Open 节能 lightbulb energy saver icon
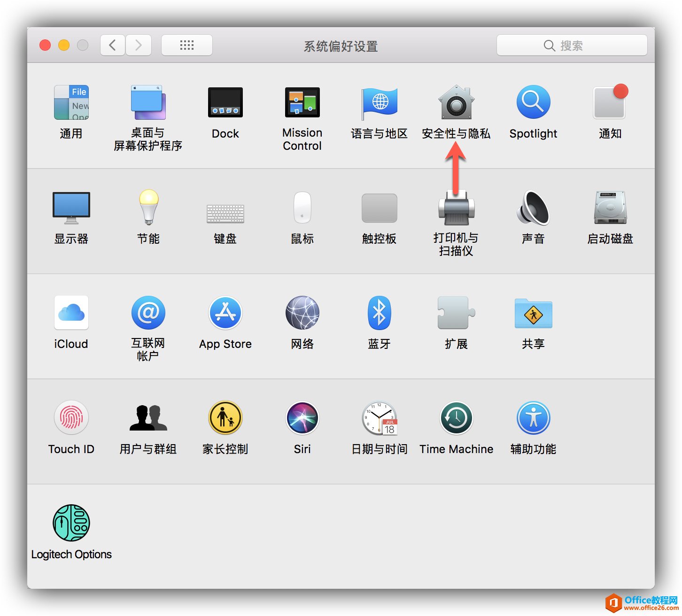Viewport: 682px width, 616px height. [148, 207]
